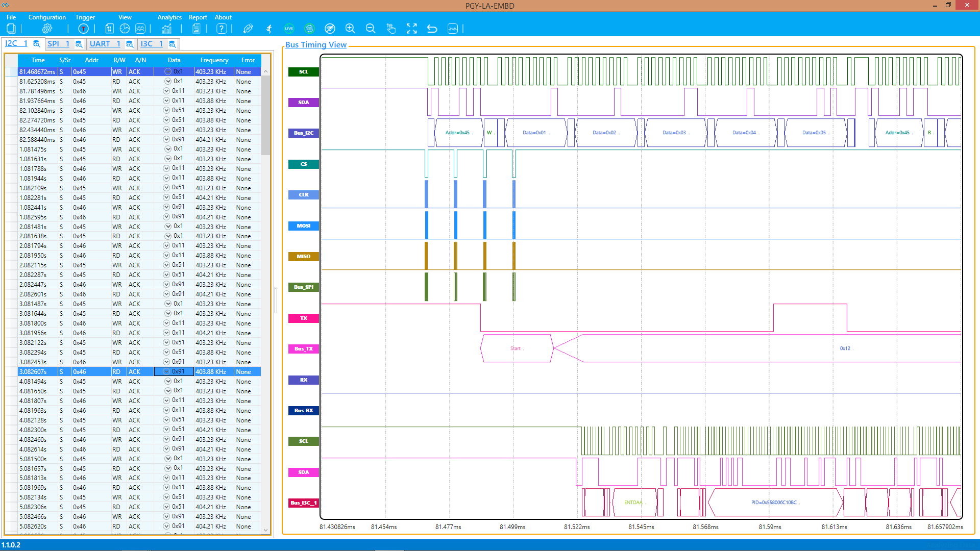Screen dimensions: 980x551
Task: Select the pan hand tool icon
Action: (x=391, y=29)
